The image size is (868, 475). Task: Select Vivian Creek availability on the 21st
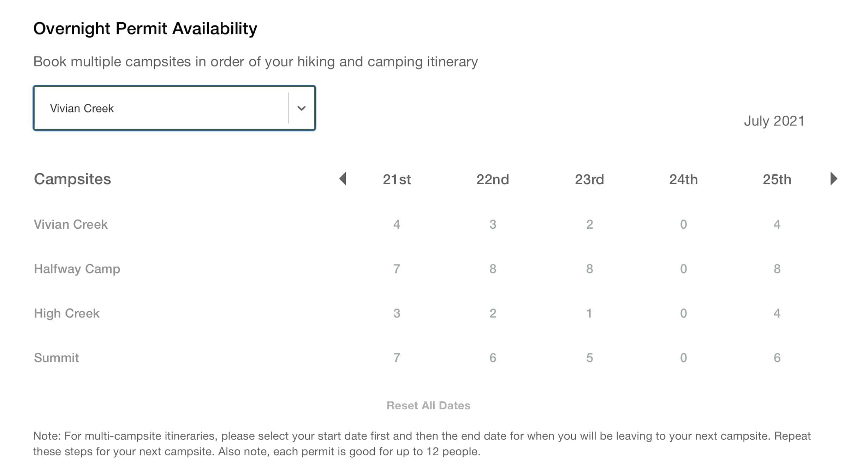[x=397, y=224]
